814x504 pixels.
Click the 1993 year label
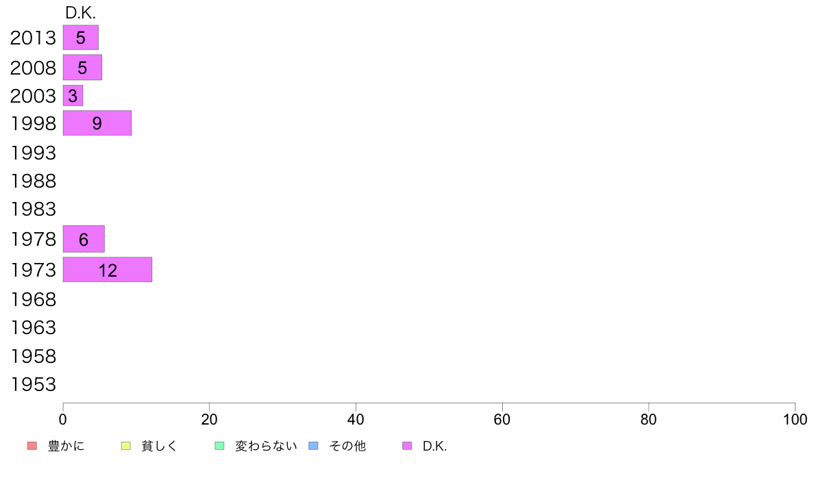click(x=33, y=153)
